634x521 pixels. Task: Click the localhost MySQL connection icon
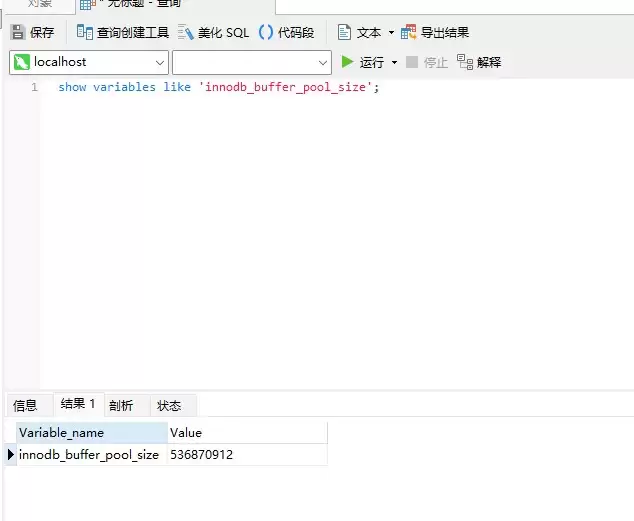click(x=22, y=62)
